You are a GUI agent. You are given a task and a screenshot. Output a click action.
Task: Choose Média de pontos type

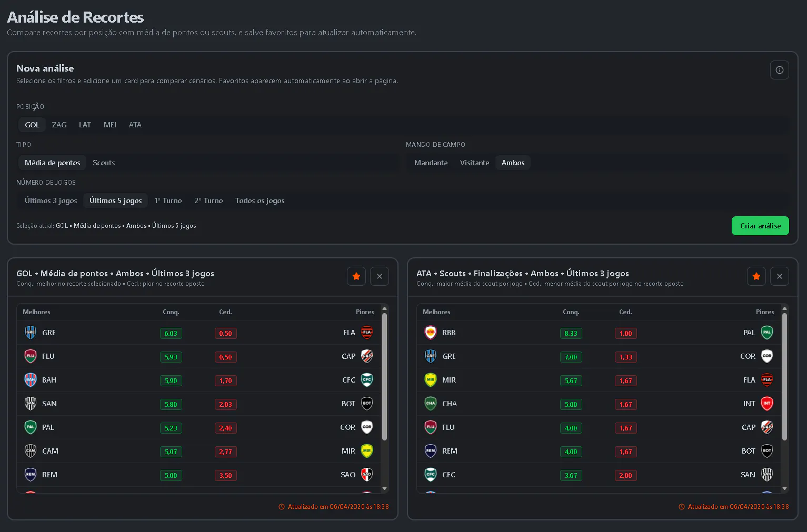point(53,163)
